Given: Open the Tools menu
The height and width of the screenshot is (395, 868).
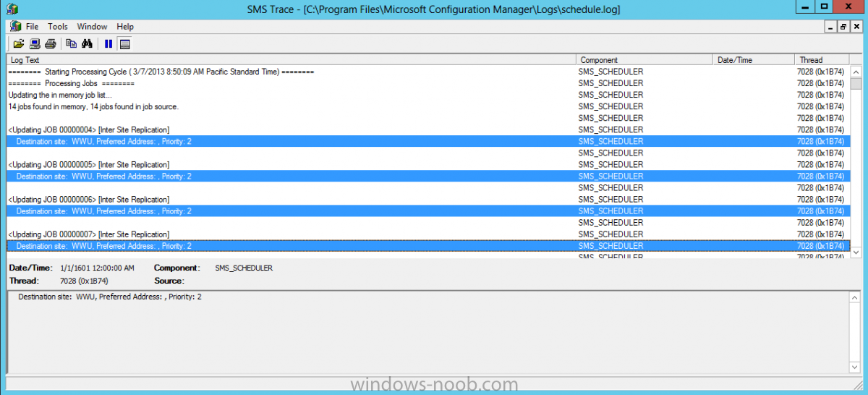Looking at the screenshot, I should tap(58, 27).
